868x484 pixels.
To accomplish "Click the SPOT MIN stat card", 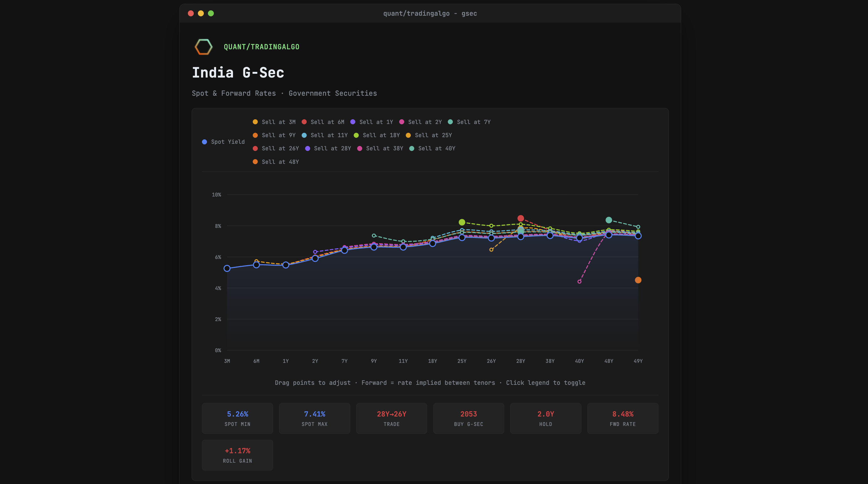I will (237, 418).
